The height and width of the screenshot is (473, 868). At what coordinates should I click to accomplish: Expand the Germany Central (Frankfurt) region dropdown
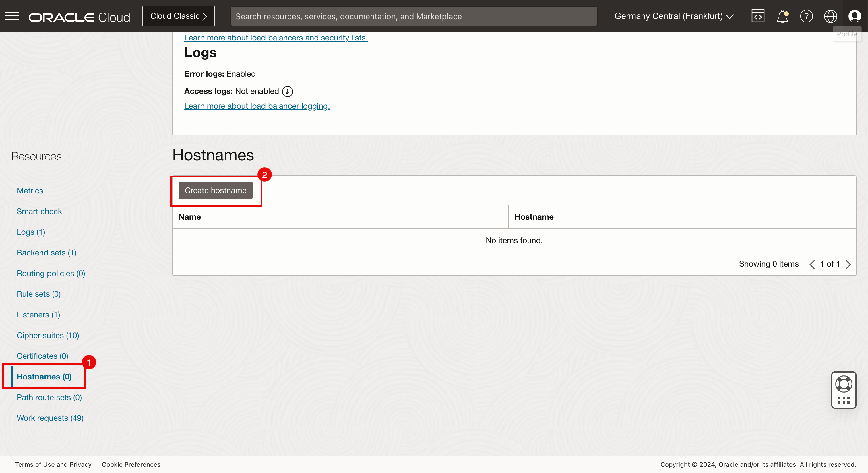[674, 16]
